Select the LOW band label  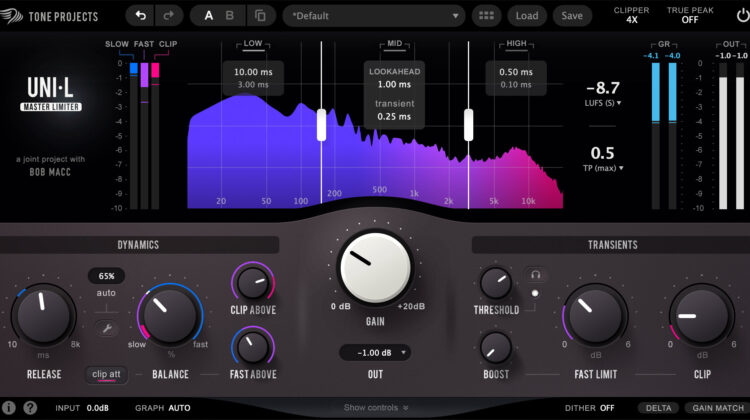pyautogui.click(x=253, y=44)
